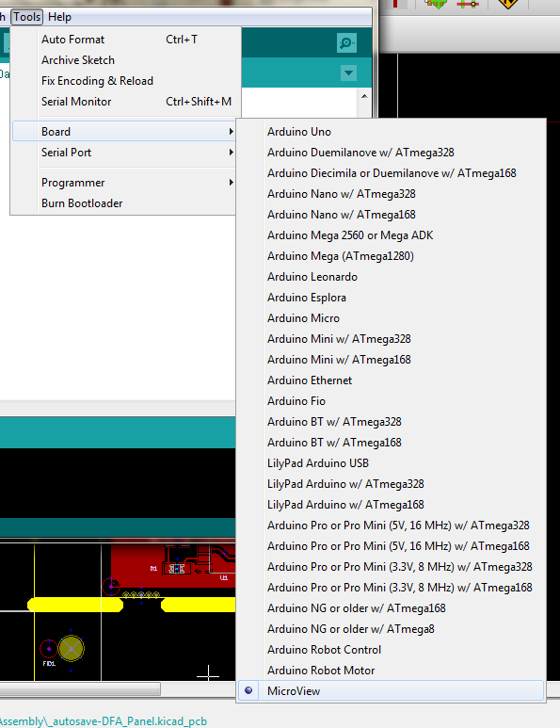This screenshot has height=728, width=560.
Task: Select Arduino BT w/ ATmega328
Action: pos(391,422)
